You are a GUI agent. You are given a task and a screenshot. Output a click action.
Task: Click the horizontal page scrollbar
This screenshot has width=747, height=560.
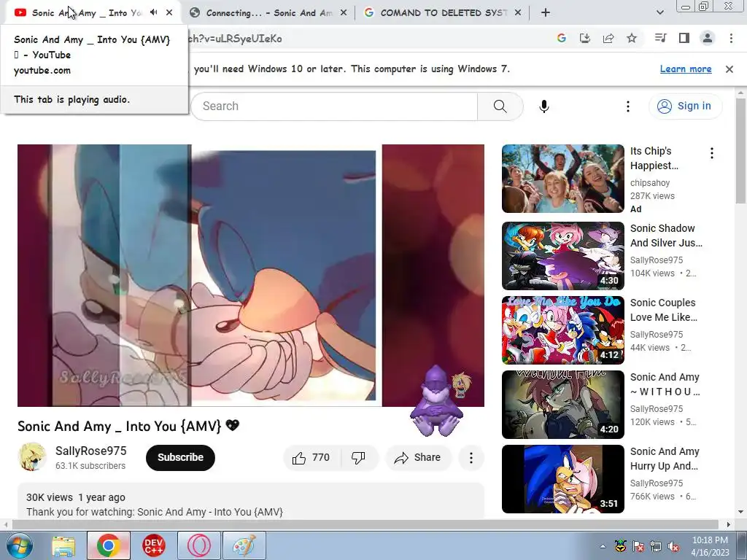click(x=365, y=525)
